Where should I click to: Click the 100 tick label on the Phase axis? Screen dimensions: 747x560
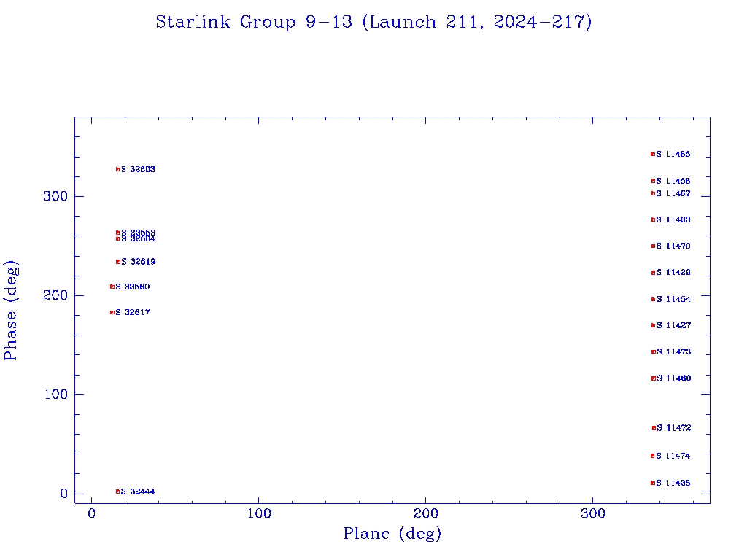pos(55,394)
